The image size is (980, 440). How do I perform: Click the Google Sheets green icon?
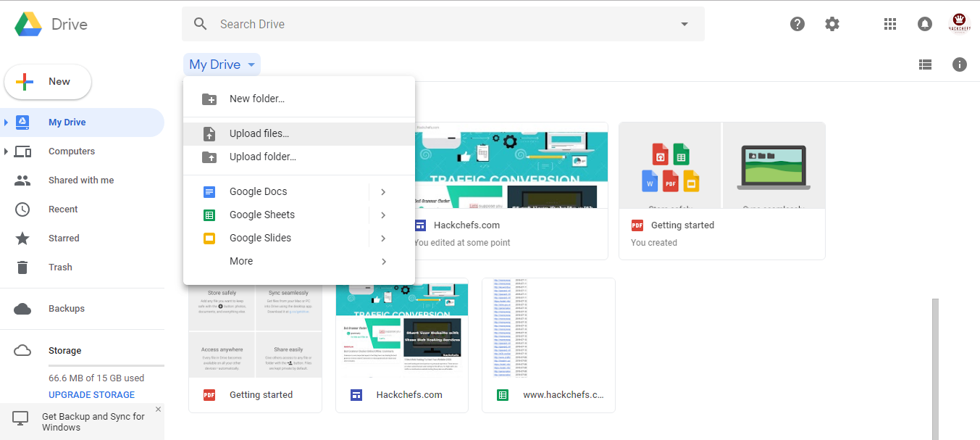point(209,215)
